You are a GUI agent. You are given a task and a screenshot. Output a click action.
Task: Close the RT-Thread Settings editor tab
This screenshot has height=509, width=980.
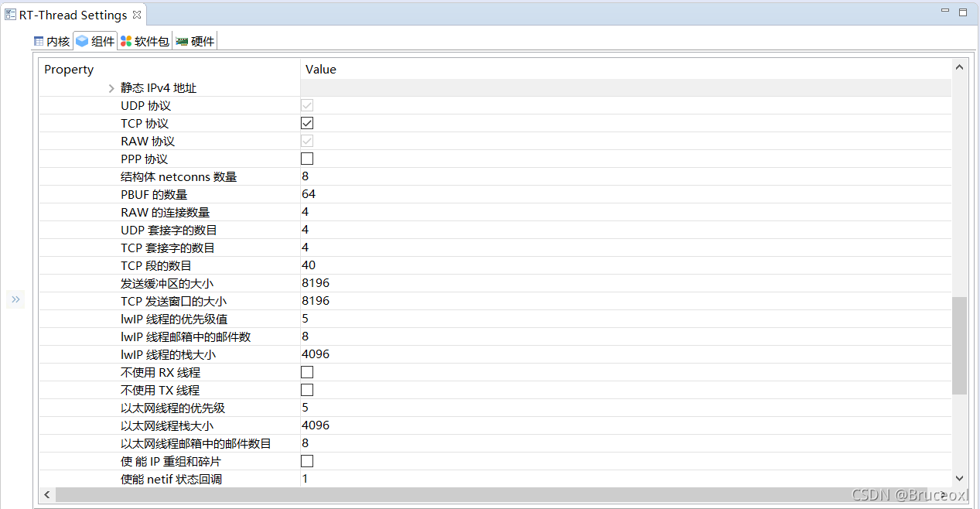(x=137, y=15)
